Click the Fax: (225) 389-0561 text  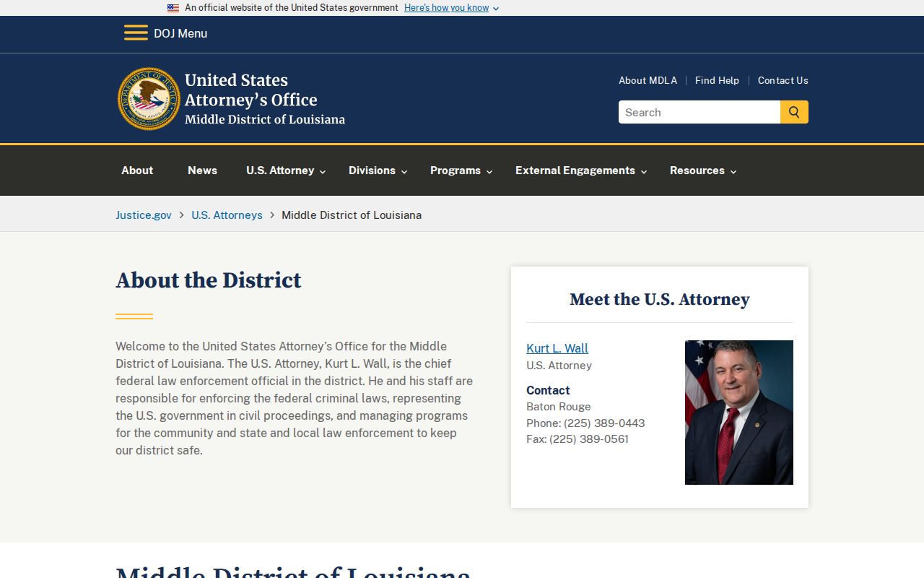pyautogui.click(x=577, y=439)
